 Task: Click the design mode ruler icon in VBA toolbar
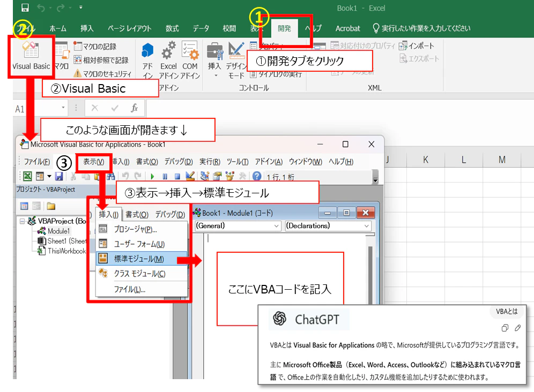pyautogui.click(x=190, y=176)
